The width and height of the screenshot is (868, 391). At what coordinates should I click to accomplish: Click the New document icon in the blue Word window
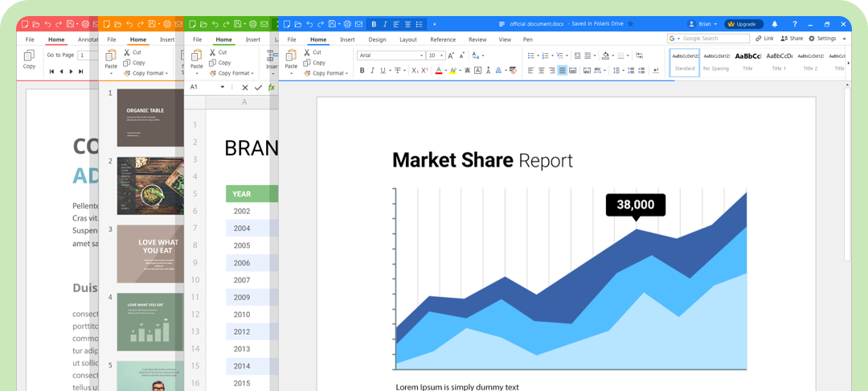287,24
